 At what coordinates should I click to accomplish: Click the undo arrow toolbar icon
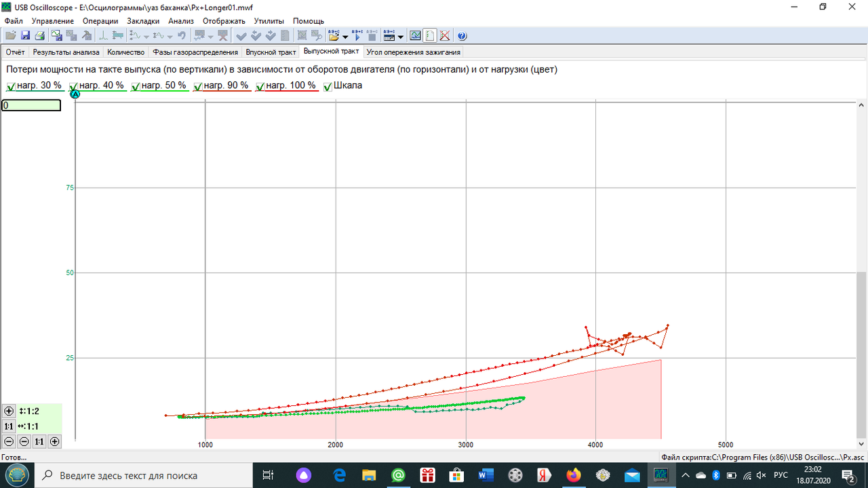[x=182, y=35]
